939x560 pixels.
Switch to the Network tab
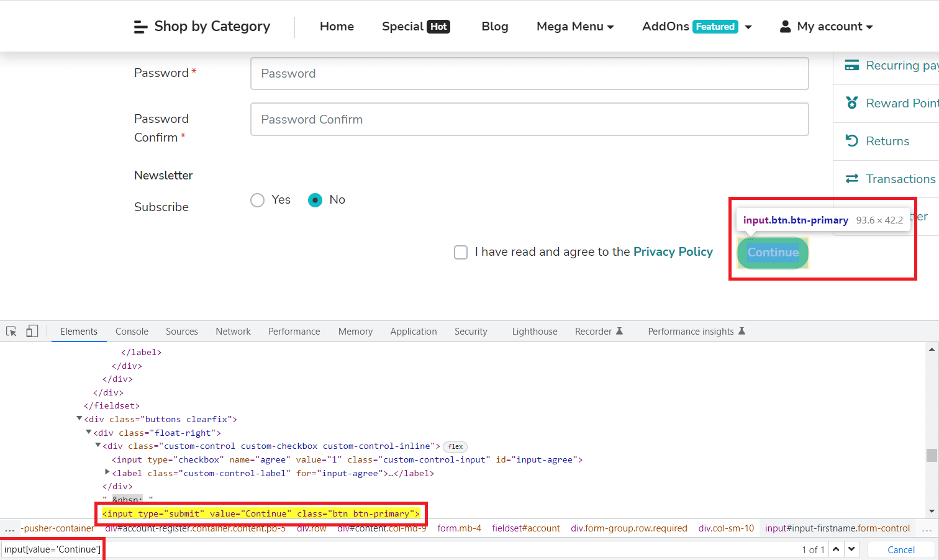pos(233,331)
